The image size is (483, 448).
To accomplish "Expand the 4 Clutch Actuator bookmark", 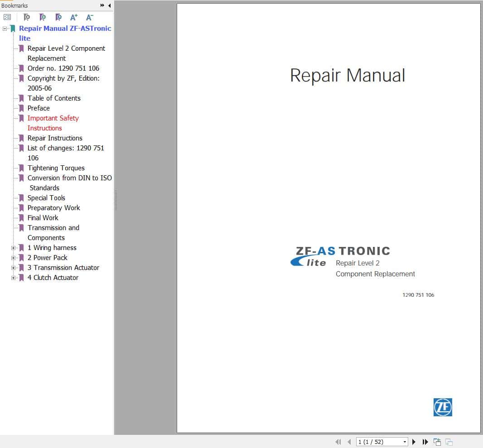I will point(13,278).
